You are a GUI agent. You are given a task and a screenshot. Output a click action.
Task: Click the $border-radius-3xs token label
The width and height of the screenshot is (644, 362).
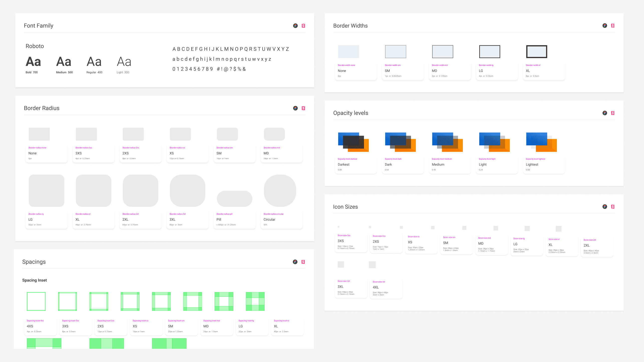point(84,148)
